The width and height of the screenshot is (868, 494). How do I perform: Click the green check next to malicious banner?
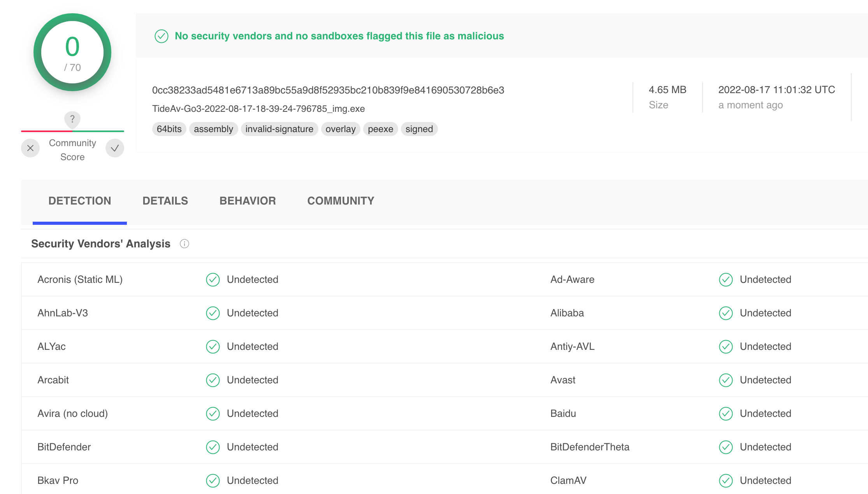pos(162,36)
